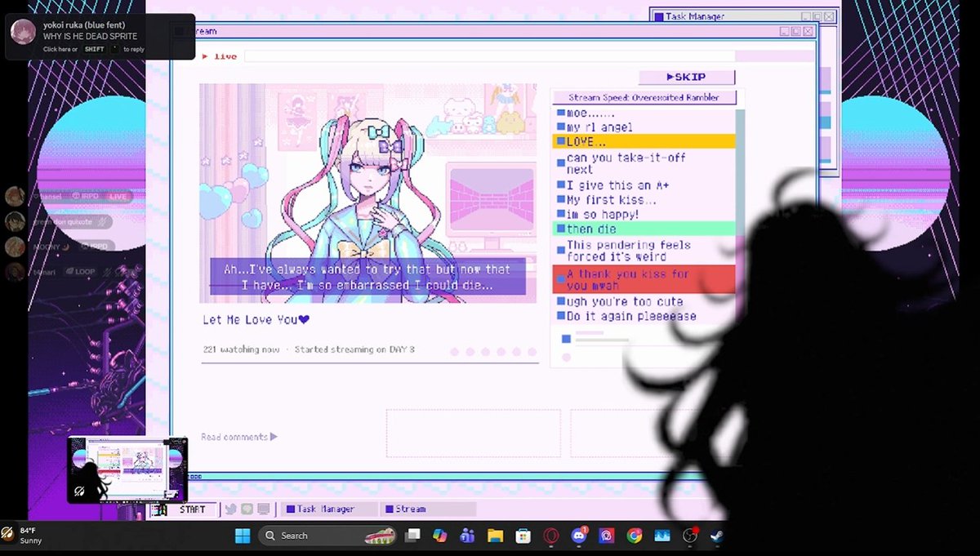Click the small stream preview thumbnail

(x=127, y=469)
